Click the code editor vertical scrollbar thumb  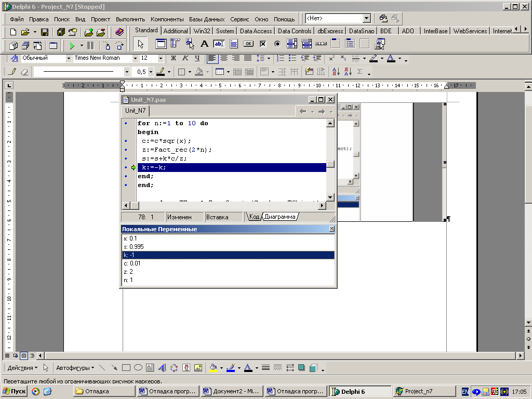(x=330, y=165)
